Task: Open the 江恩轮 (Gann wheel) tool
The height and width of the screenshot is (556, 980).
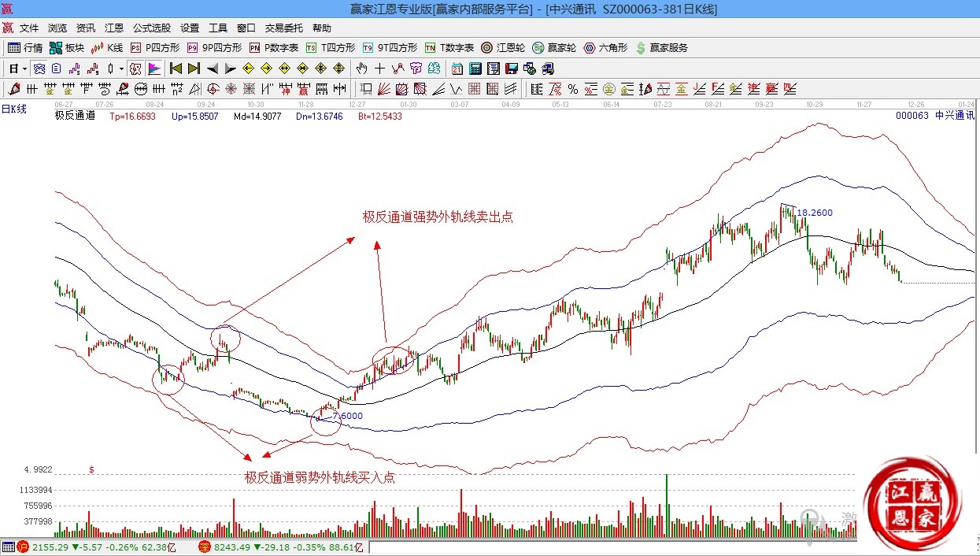Action: pyautogui.click(x=505, y=48)
